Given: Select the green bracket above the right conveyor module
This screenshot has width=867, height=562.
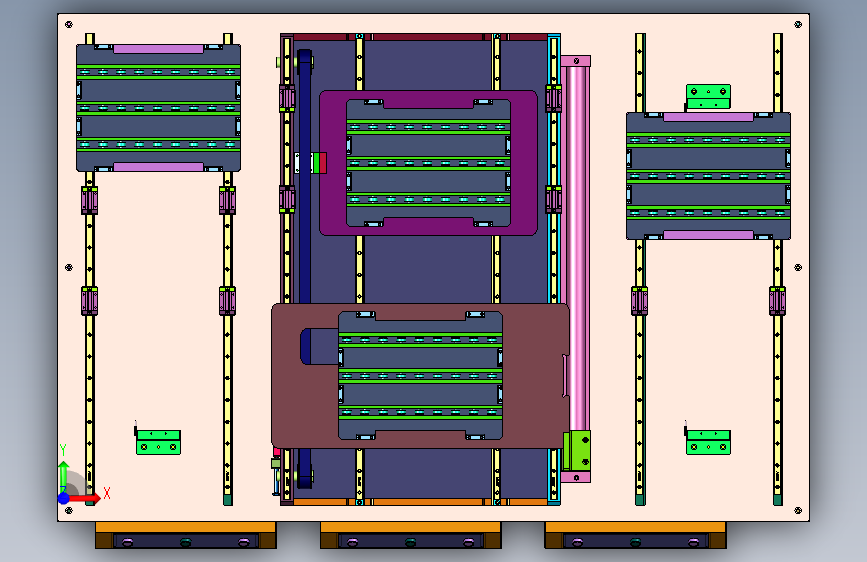Looking at the screenshot, I should [x=708, y=97].
